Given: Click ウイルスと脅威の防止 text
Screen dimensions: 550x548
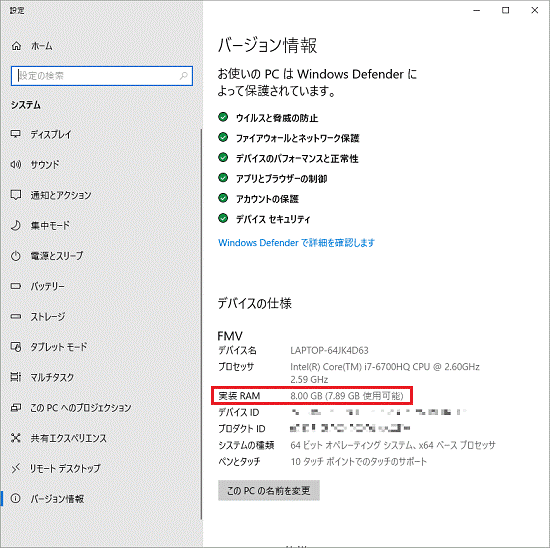Looking at the screenshot, I should pos(277,118).
